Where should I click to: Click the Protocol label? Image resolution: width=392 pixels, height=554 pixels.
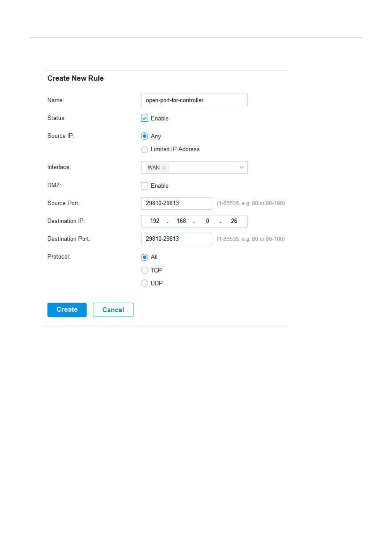[x=59, y=257]
